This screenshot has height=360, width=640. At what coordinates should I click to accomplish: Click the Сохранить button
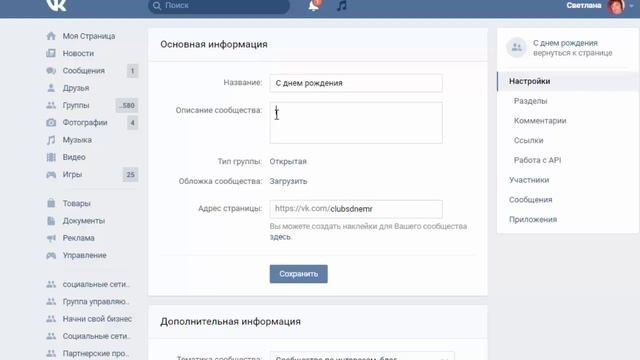coord(298,274)
